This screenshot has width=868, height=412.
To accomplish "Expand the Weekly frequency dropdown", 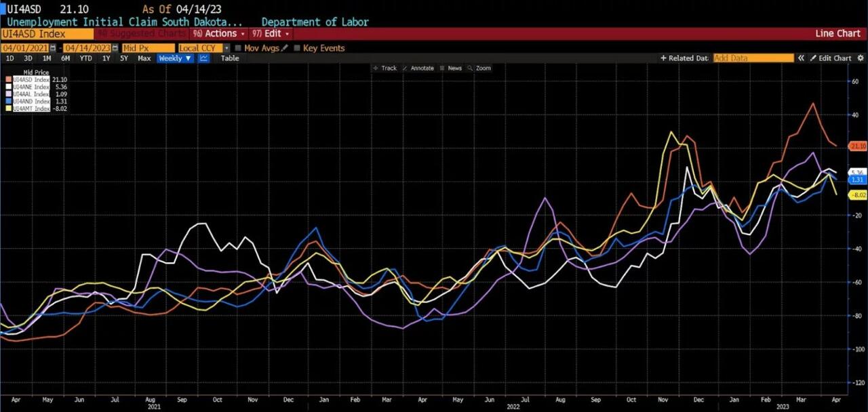I will click(x=175, y=58).
